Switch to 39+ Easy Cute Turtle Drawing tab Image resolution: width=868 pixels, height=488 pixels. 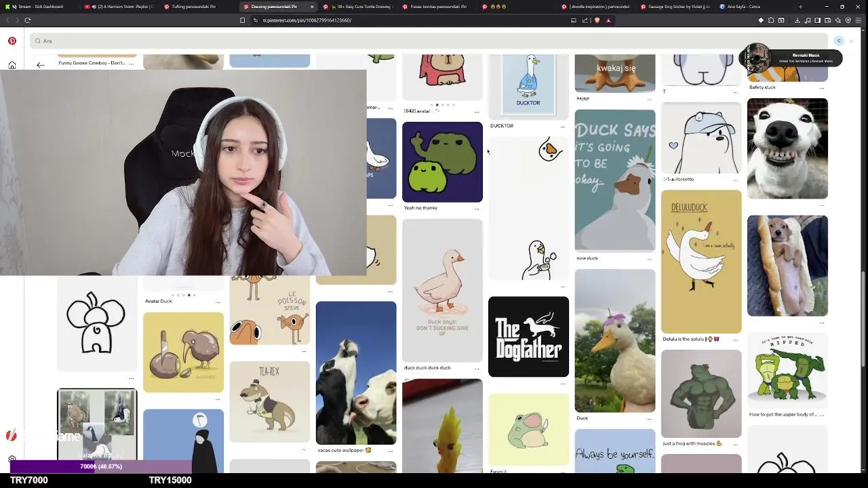point(358,7)
